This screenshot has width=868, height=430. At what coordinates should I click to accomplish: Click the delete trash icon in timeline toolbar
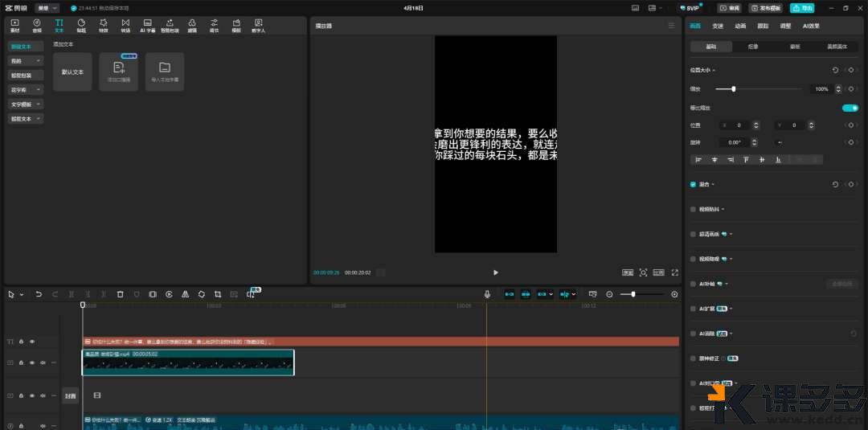pyautogui.click(x=120, y=294)
